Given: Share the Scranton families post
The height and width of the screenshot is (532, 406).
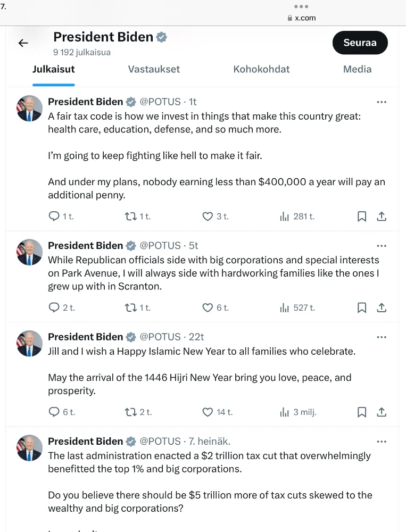Looking at the screenshot, I should (381, 307).
